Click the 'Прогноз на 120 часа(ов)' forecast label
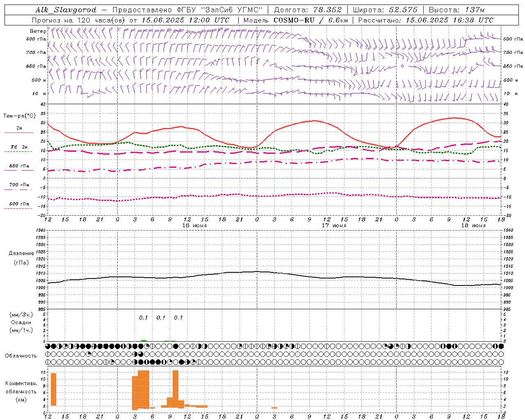This screenshot has height=420, width=525. tap(79, 20)
